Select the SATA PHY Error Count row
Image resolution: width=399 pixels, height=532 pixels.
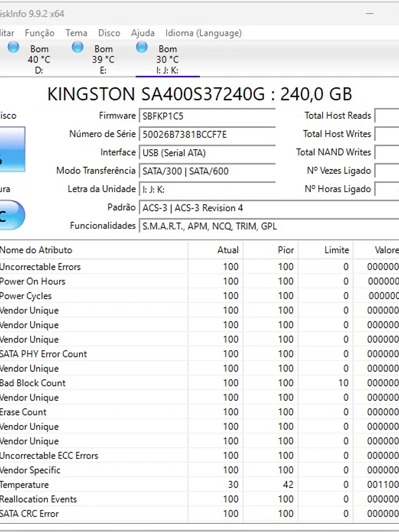[x=199, y=354]
